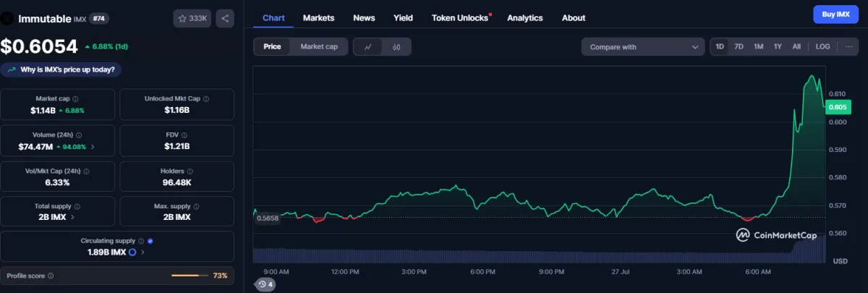Show Profile score info icon
This screenshot has height=293, width=868.
[51, 276]
